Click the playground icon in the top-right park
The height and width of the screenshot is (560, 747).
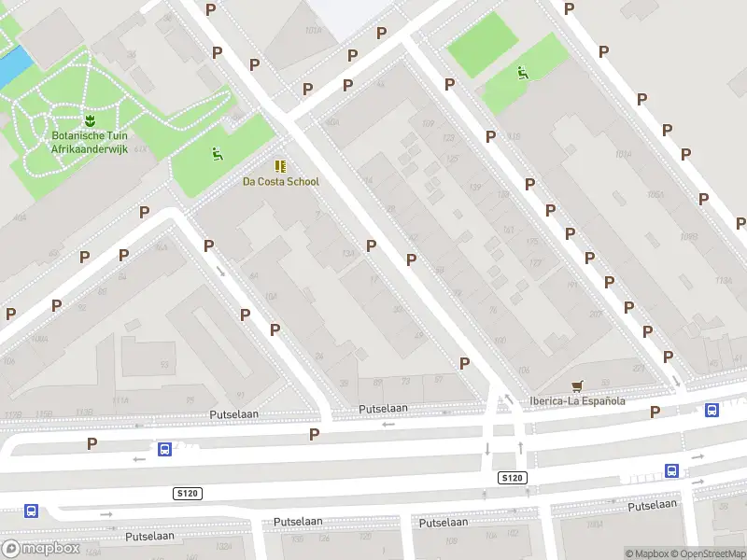click(x=523, y=74)
